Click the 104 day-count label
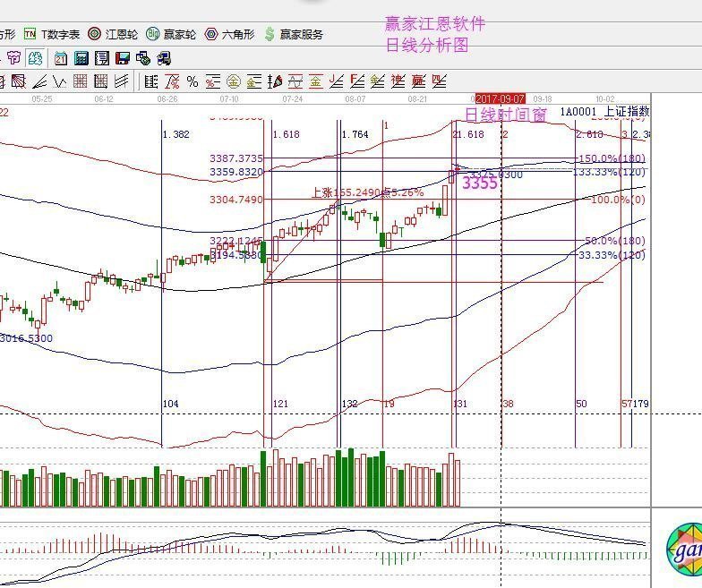702x588 pixels. 170,404
